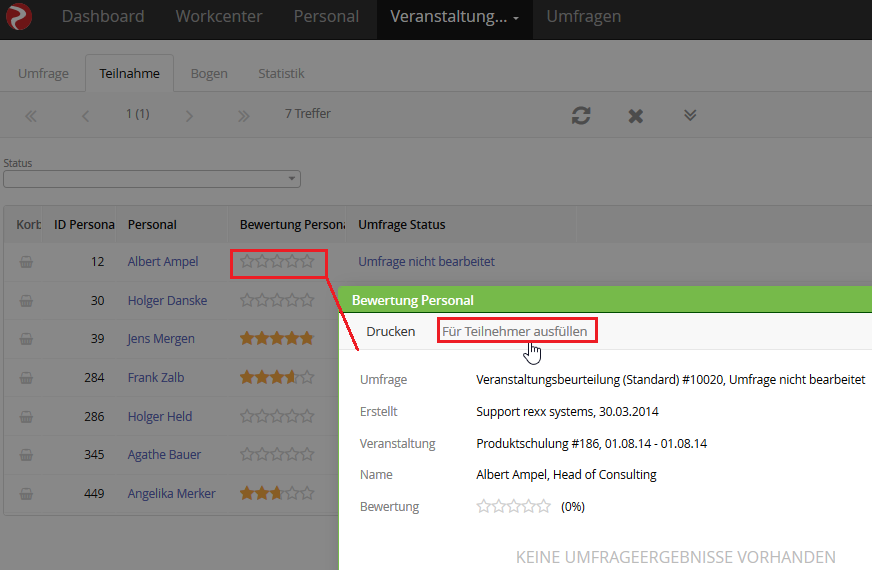Open the Personal navigation item
Viewport: 872px width, 570px height.
326,17
